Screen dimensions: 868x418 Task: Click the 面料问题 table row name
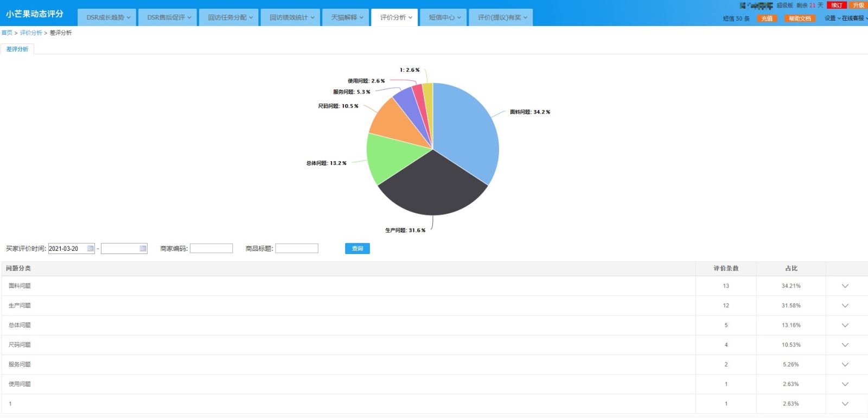coord(20,286)
